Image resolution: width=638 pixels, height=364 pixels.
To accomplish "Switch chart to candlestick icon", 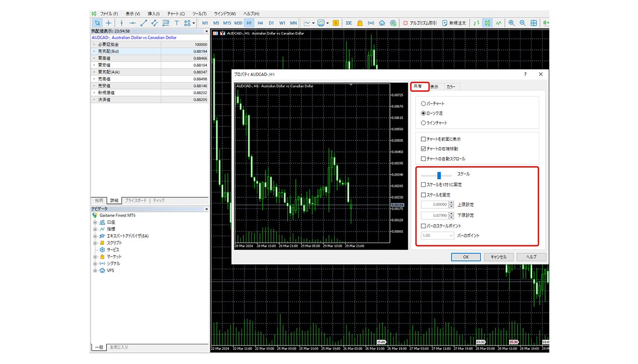I will (487, 23).
